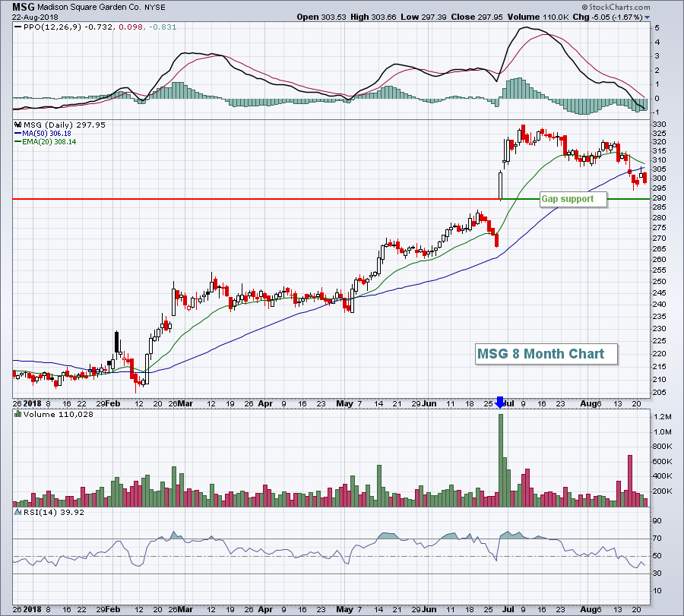Click the 290 price axis label
684x616 pixels.
pyautogui.click(x=659, y=198)
